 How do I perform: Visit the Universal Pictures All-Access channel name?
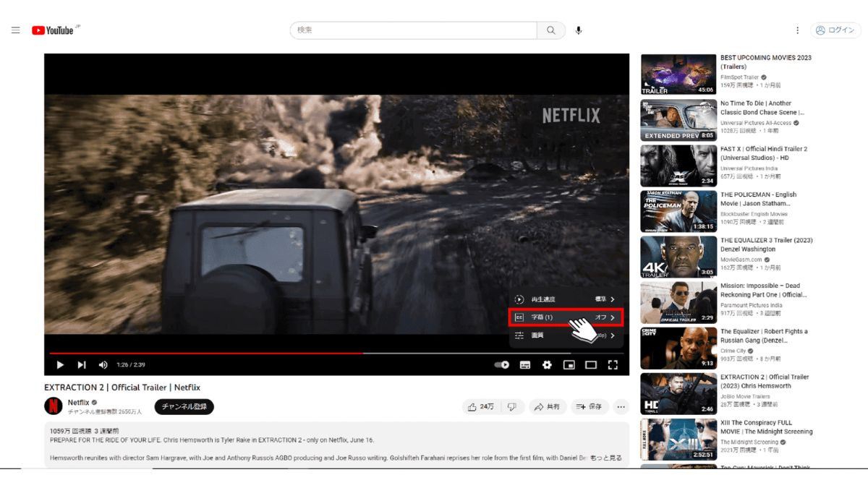756,123
